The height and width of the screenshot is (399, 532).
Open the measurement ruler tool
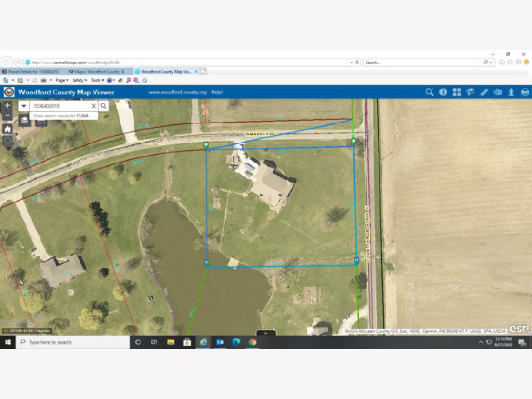484,92
